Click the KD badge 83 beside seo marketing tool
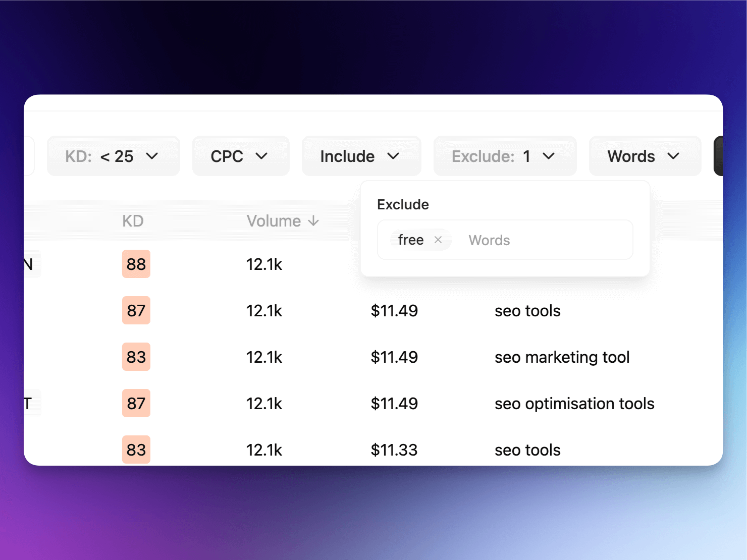747x560 pixels. [136, 357]
